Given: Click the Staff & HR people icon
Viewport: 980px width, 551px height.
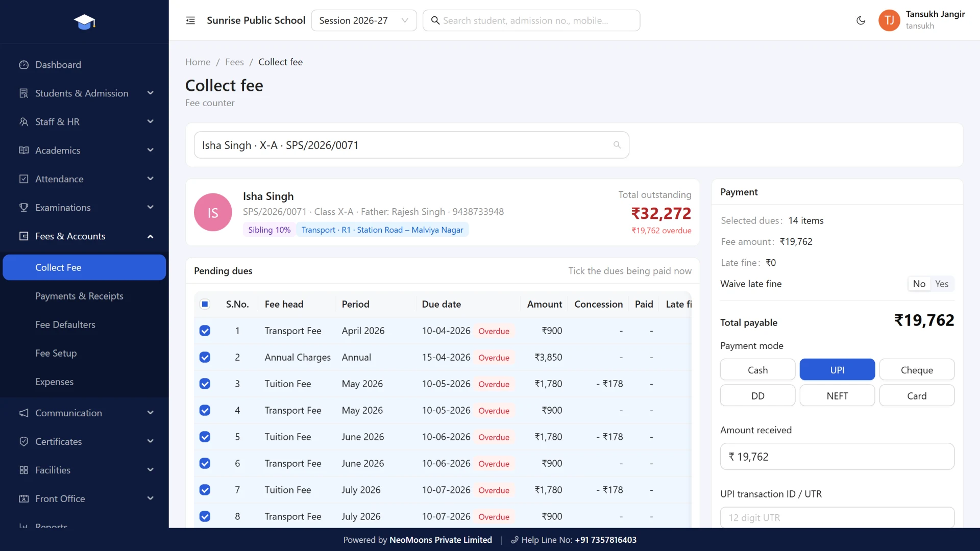Looking at the screenshot, I should pos(23,122).
